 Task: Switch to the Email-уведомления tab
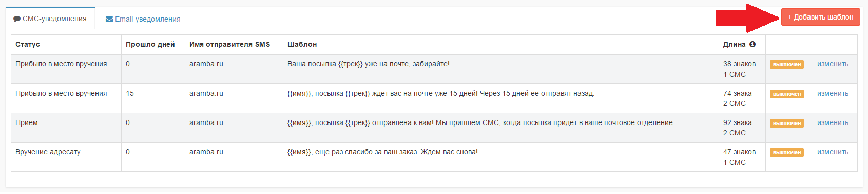point(143,19)
